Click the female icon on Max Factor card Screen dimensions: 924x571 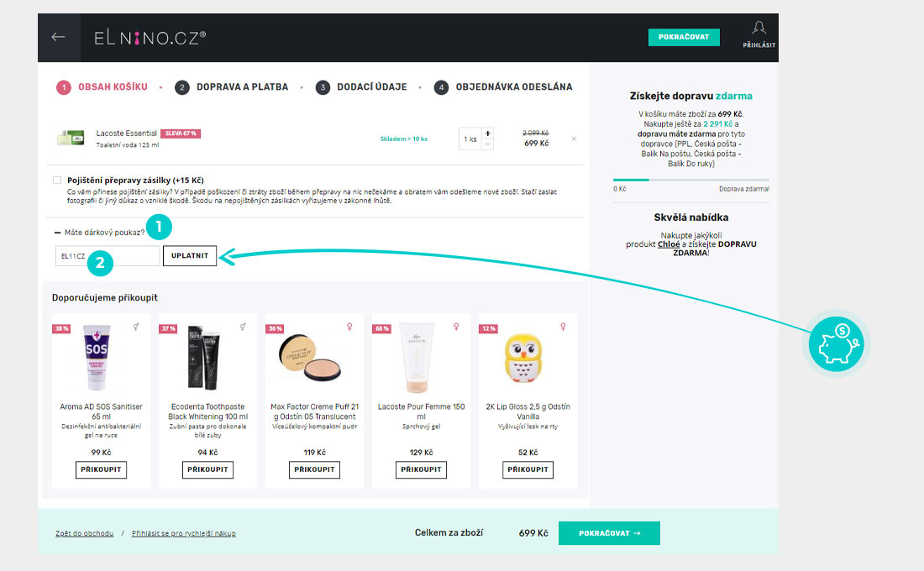(349, 327)
